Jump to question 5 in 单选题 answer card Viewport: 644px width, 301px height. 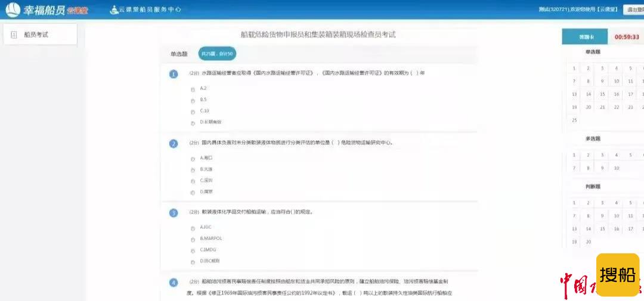630,69
